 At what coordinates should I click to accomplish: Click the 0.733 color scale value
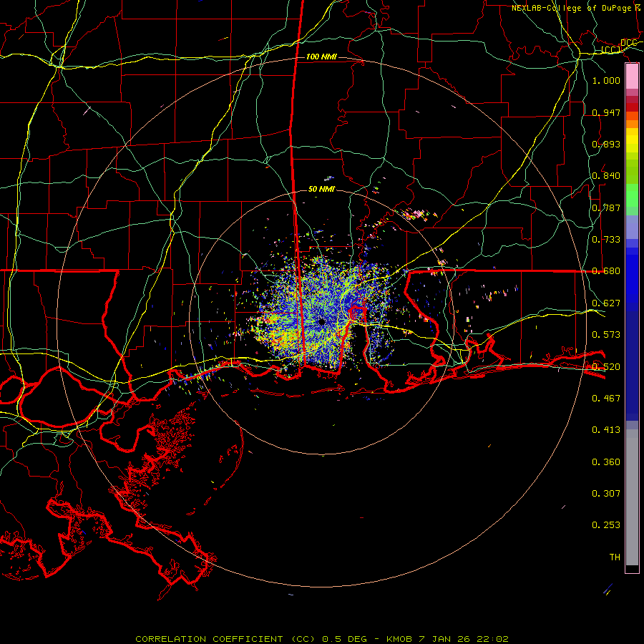click(x=606, y=239)
